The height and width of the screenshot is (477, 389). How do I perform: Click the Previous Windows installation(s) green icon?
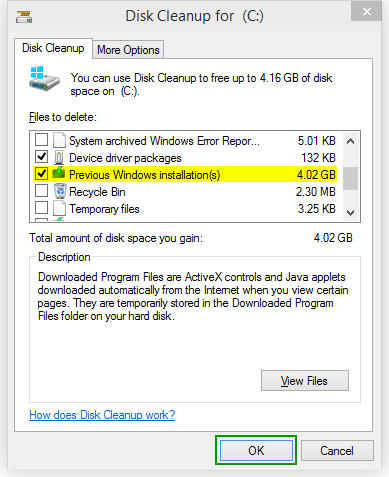coord(59,173)
